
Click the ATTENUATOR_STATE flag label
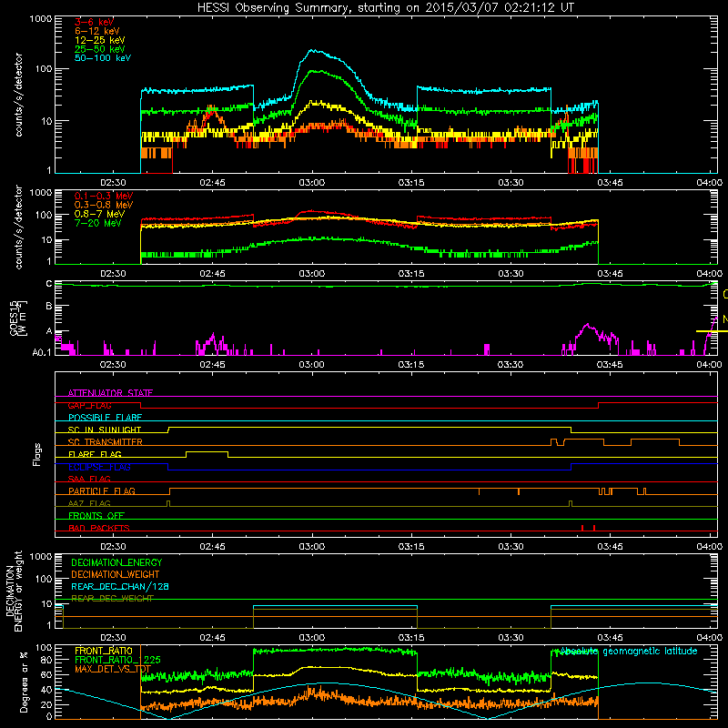110,393
